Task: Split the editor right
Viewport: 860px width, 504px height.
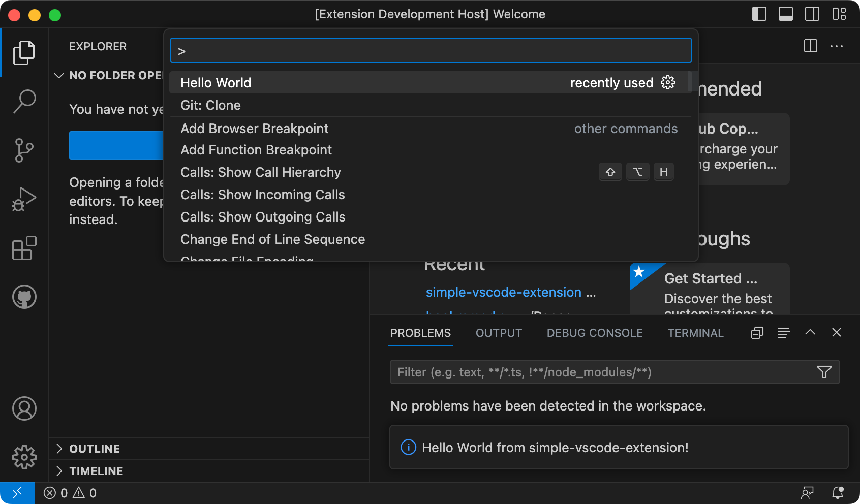Action: click(x=811, y=46)
